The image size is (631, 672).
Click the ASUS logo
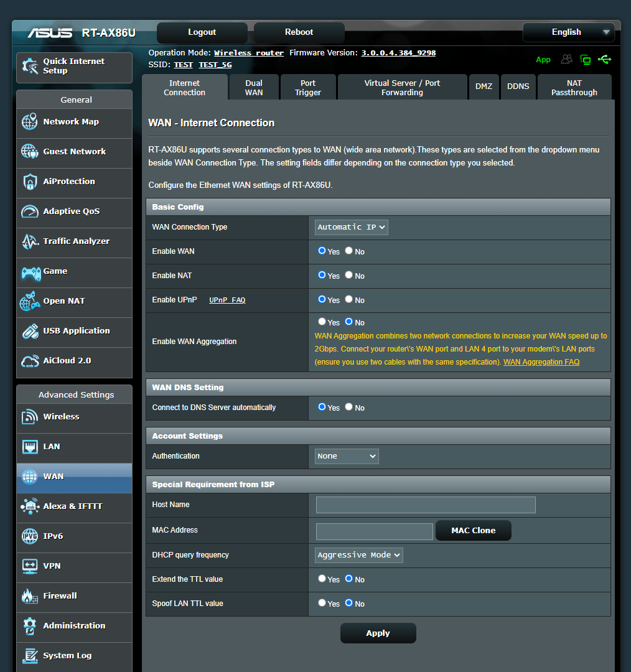[50, 33]
